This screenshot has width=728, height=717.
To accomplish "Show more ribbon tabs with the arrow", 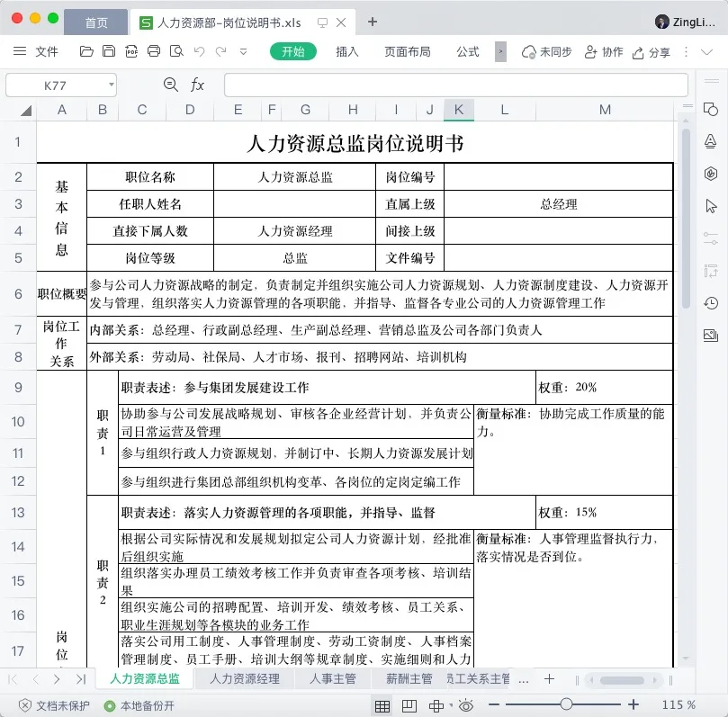I will click(x=500, y=51).
